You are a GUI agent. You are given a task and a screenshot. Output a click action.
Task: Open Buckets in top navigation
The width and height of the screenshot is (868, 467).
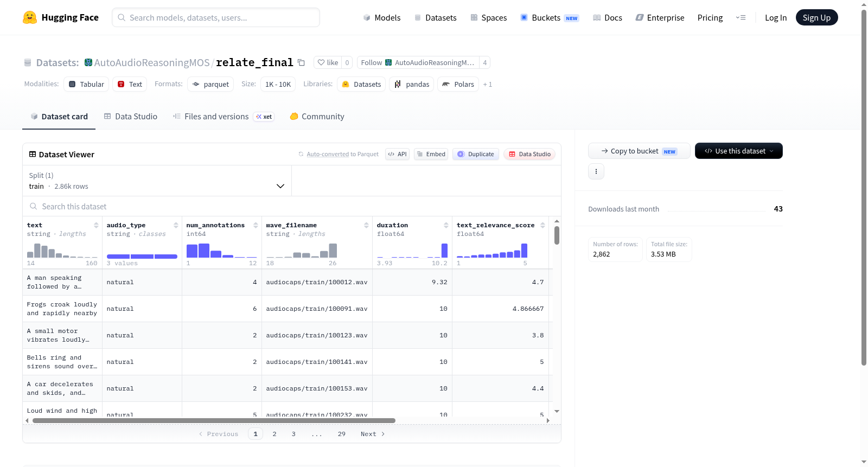(x=550, y=17)
